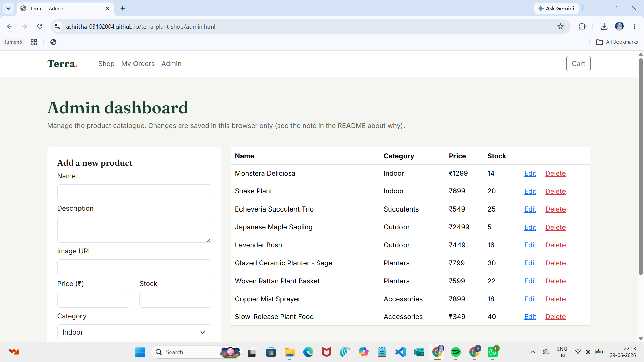Image resolution: width=644 pixels, height=362 pixels.
Task: Open the All Bookmarks folder
Action: [617, 42]
